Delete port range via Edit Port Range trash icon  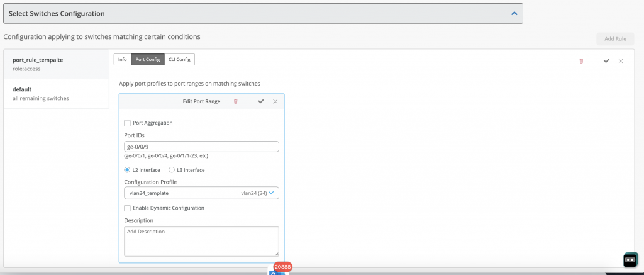pyautogui.click(x=236, y=101)
